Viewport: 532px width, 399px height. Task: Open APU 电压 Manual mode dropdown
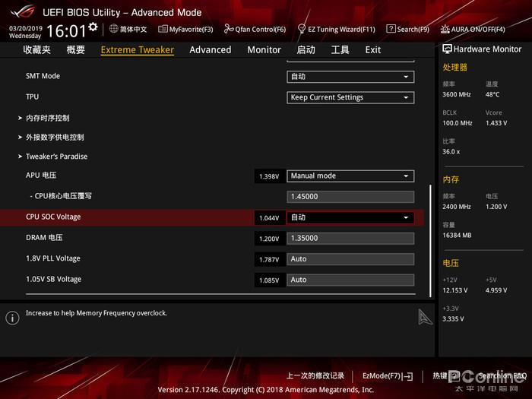[x=350, y=176]
